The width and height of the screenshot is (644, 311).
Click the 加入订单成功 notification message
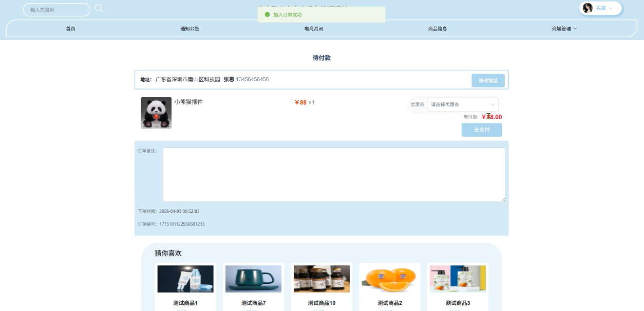(x=288, y=15)
